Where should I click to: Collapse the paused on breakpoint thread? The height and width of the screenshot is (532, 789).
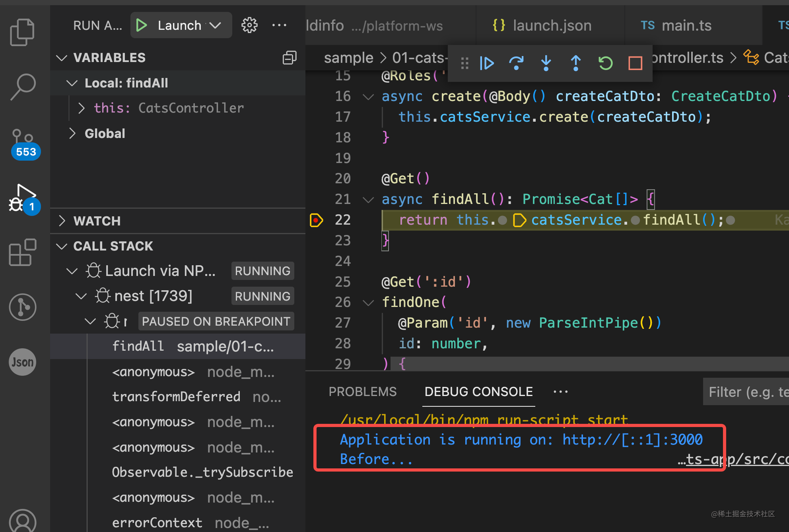[x=90, y=321]
